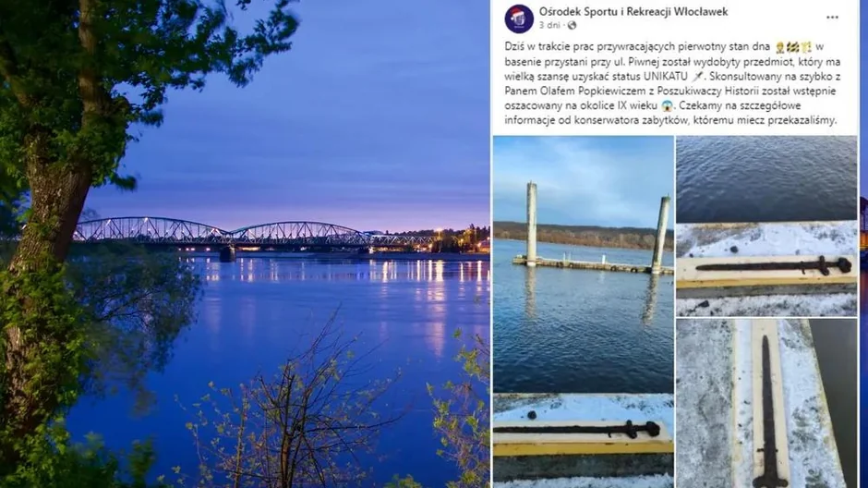This screenshot has height=488, width=868.
Task: Open the vertical sword photo
Action: 766,403
